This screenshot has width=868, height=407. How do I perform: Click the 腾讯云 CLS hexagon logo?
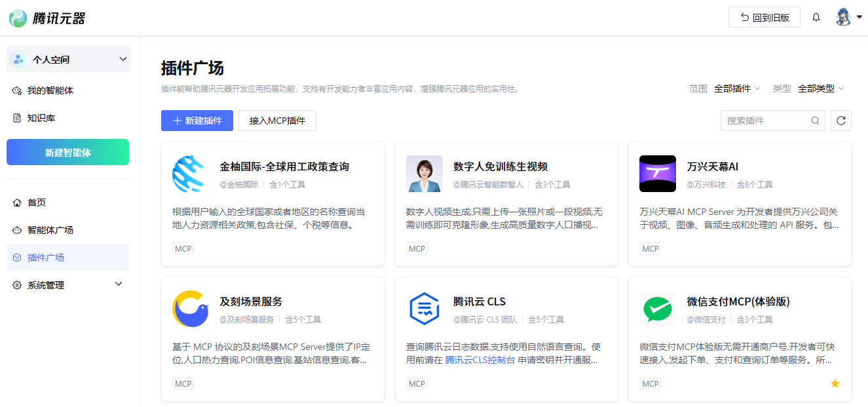tap(425, 309)
